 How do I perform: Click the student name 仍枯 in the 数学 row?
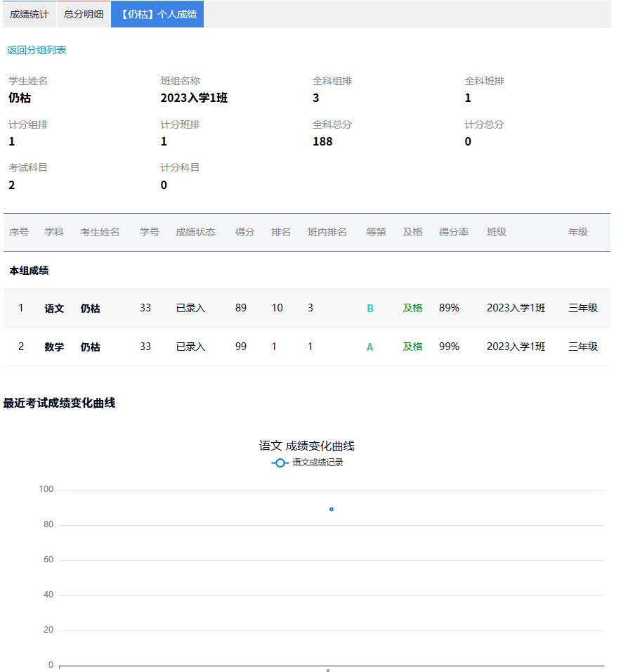(89, 346)
